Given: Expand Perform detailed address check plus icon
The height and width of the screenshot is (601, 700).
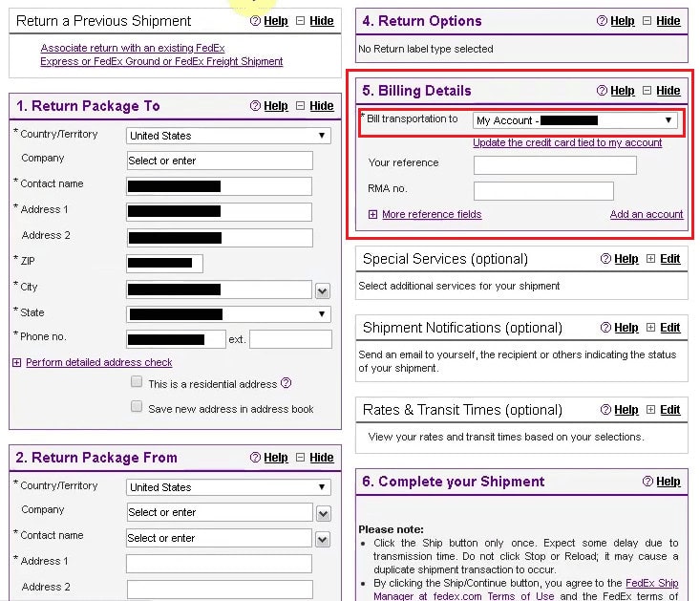Looking at the screenshot, I should point(16,362).
